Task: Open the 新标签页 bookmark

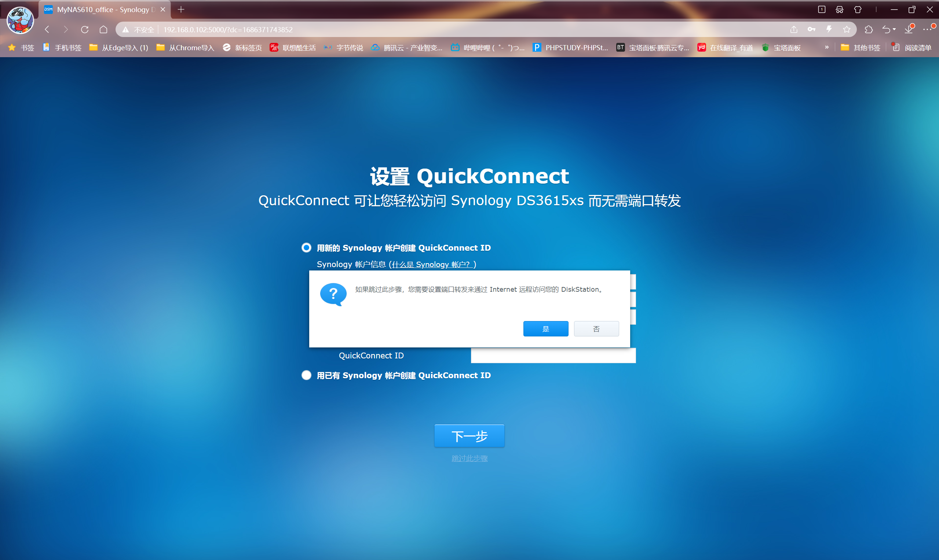Action: pyautogui.click(x=242, y=48)
